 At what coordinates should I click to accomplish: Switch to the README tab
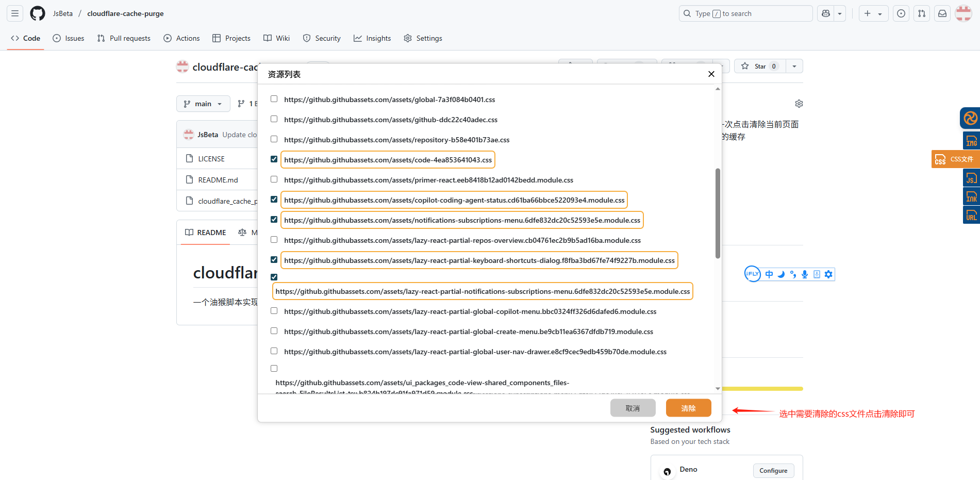click(206, 233)
